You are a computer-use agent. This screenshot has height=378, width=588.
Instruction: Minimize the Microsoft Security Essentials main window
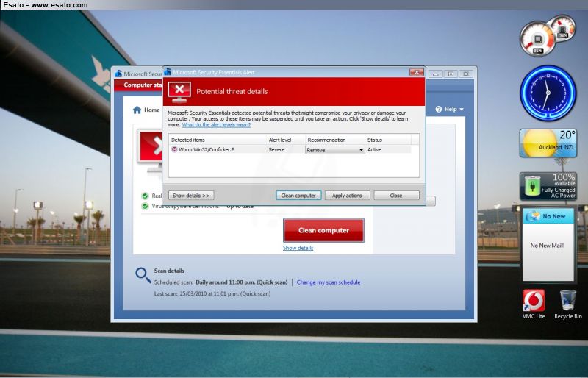pos(435,74)
